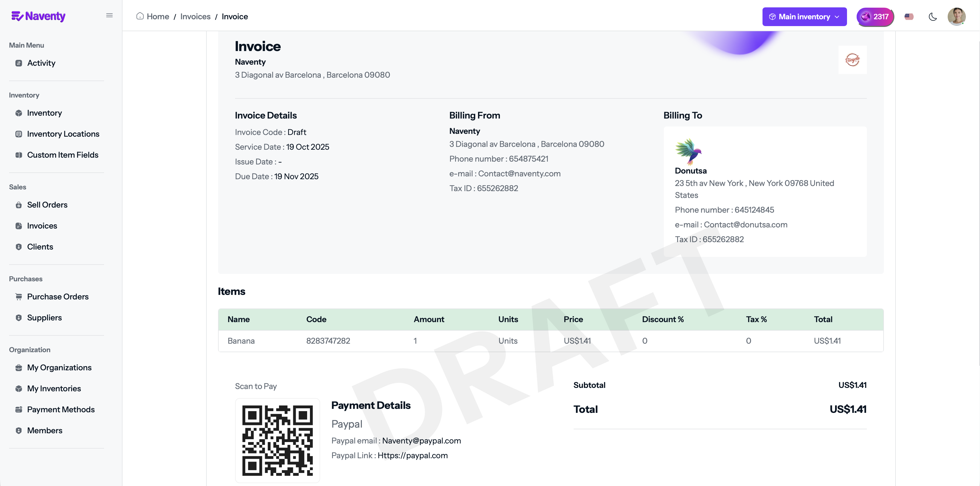Click the US flag language icon
Image resolution: width=980 pixels, height=486 pixels.
tap(909, 17)
